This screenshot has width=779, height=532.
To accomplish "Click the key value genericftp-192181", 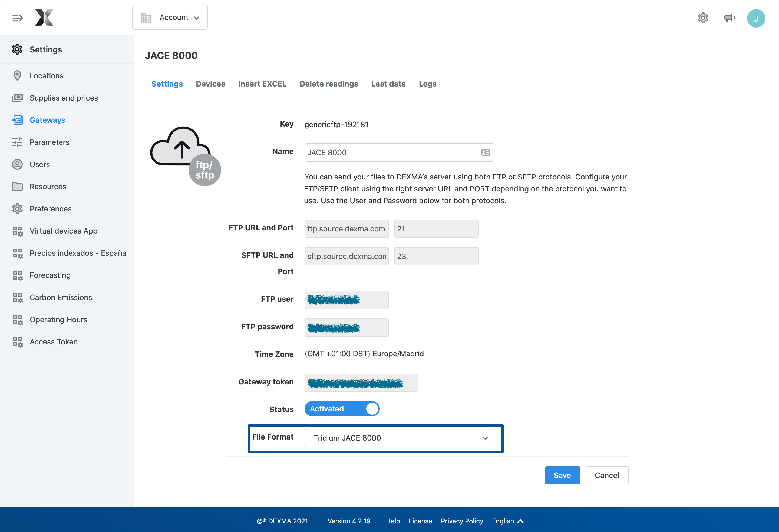I will pyautogui.click(x=336, y=124).
